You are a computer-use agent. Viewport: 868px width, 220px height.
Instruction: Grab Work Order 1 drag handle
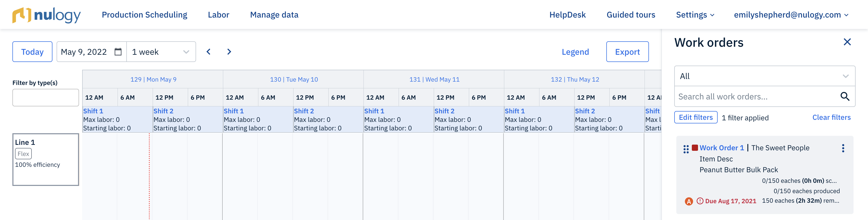coord(686,149)
